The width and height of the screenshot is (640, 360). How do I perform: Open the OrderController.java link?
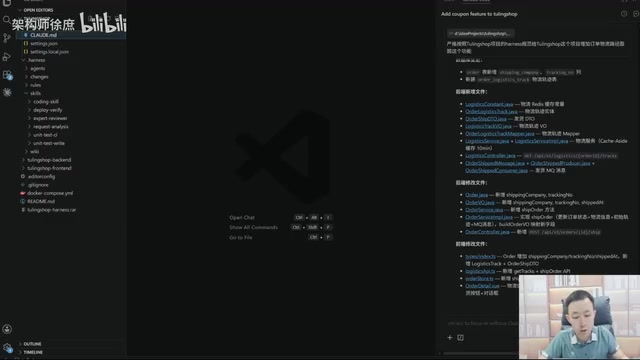click(x=487, y=232)
